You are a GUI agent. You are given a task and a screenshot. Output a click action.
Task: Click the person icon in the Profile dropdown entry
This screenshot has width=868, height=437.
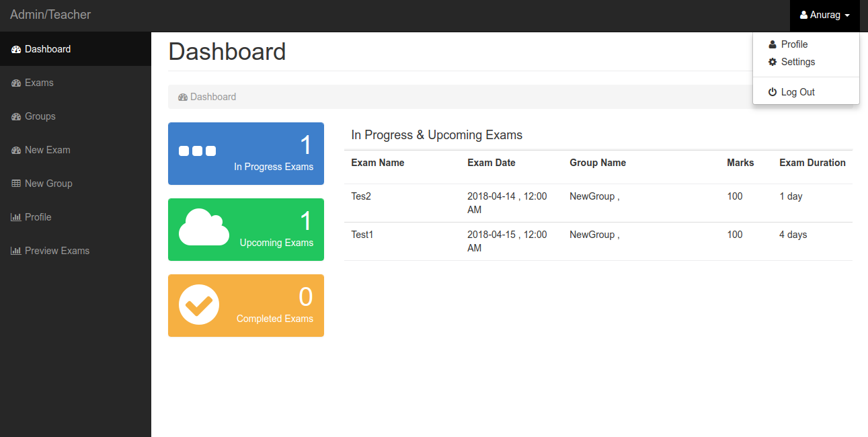(x=773, y=44)
